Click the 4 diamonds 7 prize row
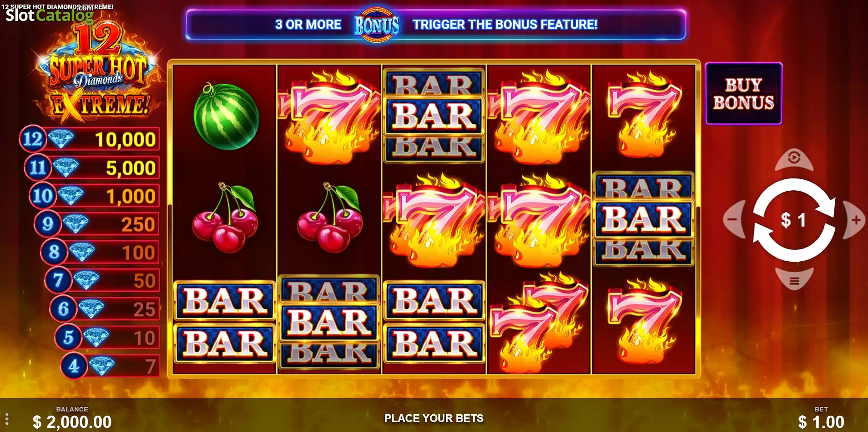The width and height of the screenshot is (868, 432). pos(110,366)
